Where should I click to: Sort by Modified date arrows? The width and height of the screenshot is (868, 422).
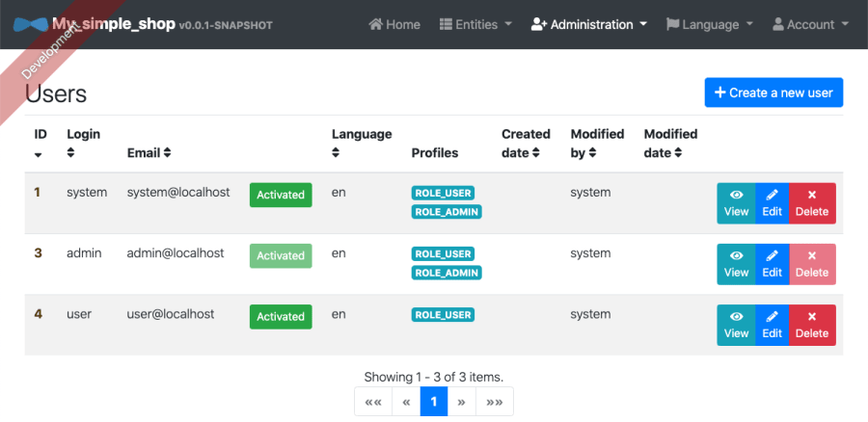pos(678,152)
